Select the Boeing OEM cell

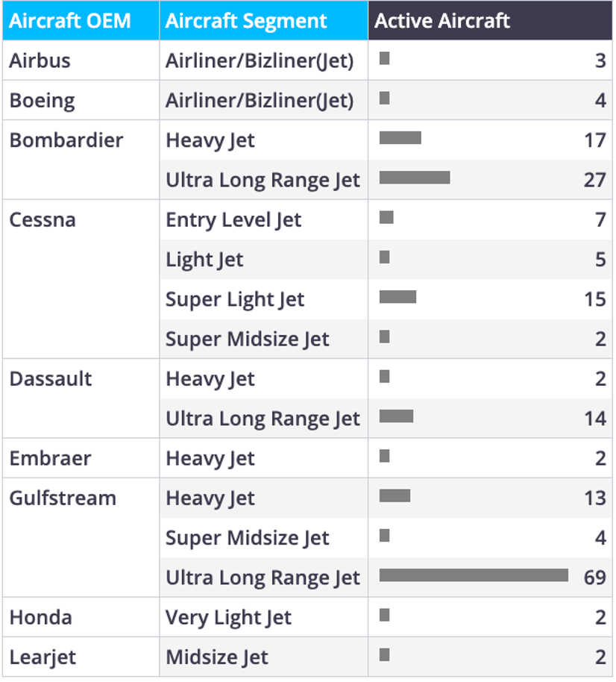coord(81,101)
